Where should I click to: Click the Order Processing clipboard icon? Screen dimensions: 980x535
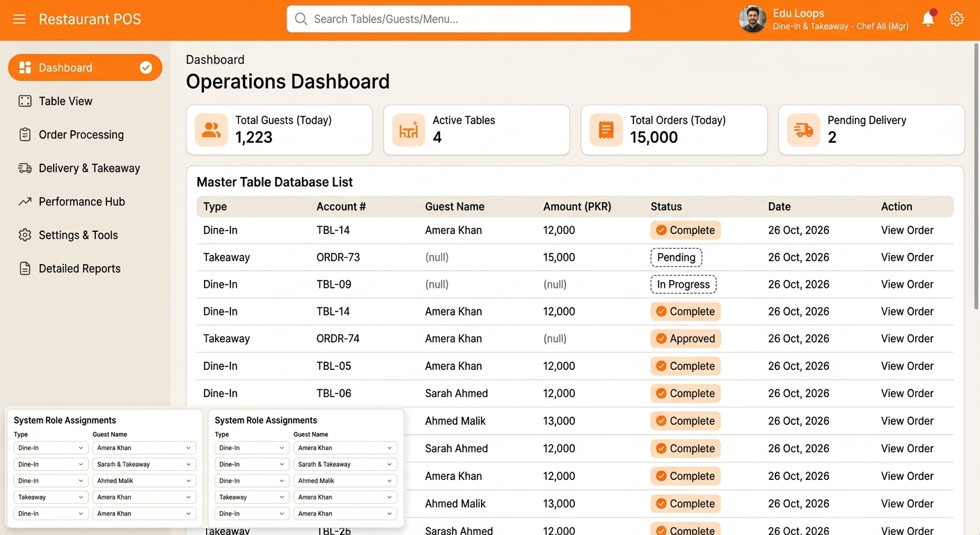pos(25,134)
